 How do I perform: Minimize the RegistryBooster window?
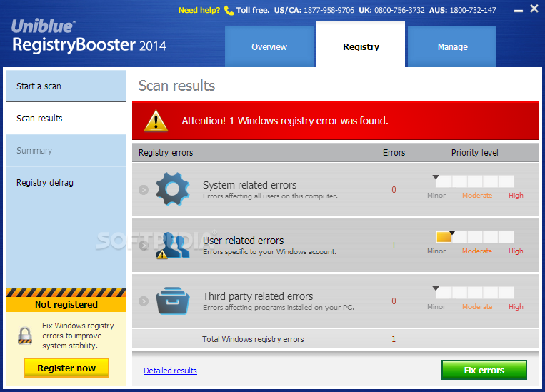tap(519, 11)
